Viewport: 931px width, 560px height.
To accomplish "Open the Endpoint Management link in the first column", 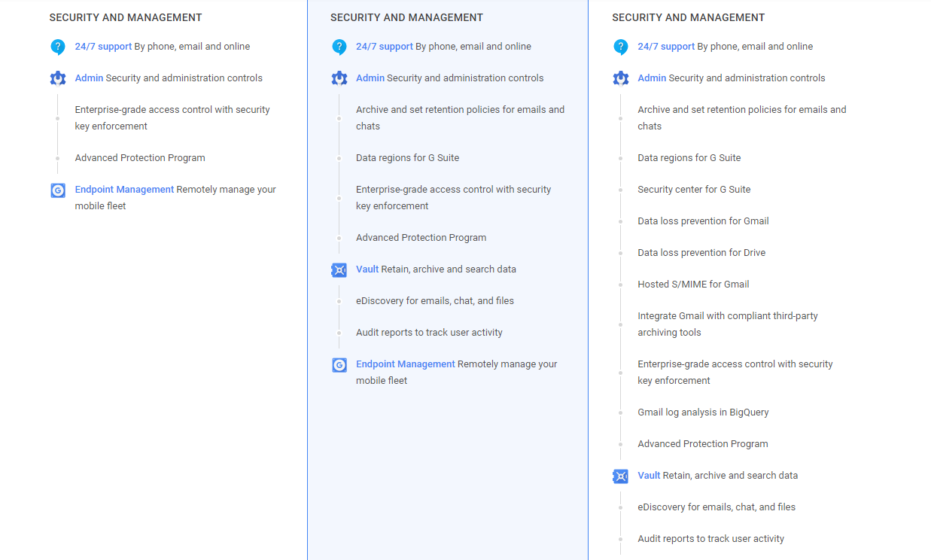I will pyautogui.click(x=124, y=189).
